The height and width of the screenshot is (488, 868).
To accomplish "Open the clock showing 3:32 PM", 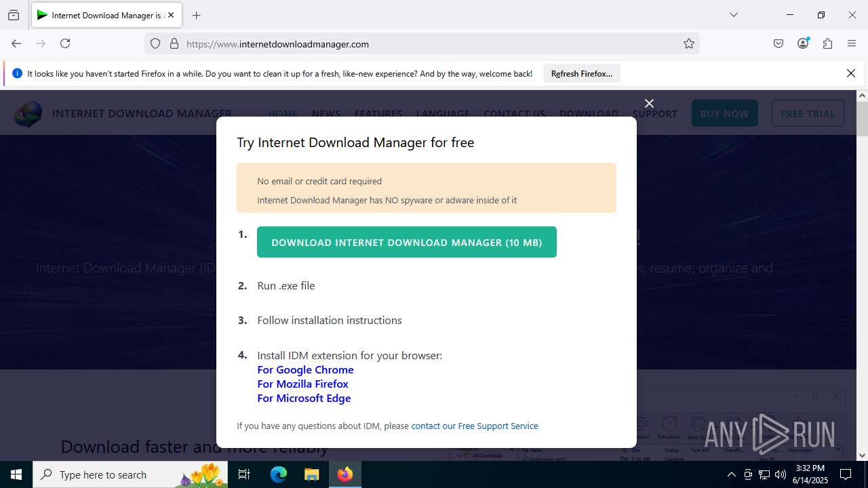I will [x=810, y=474].
